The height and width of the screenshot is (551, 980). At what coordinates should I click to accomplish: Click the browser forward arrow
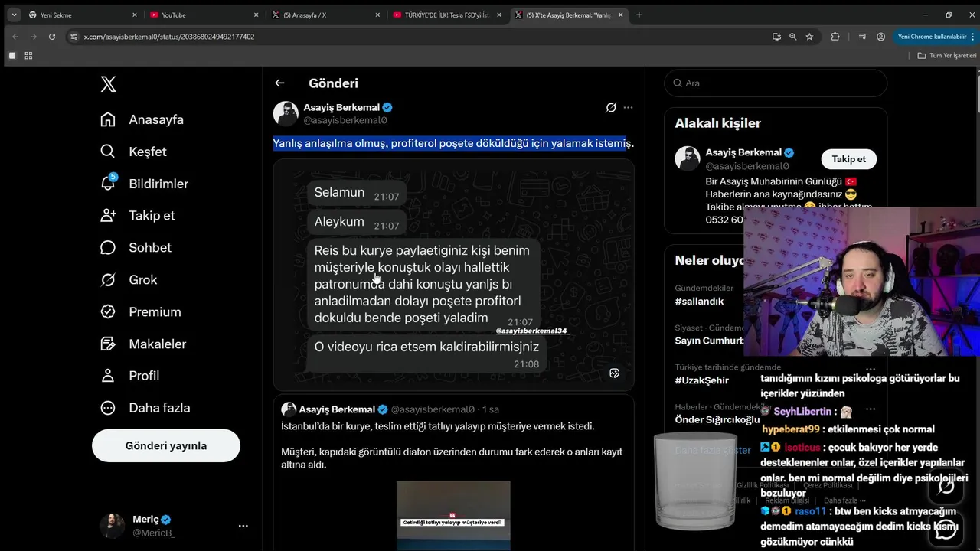(34, 37)
